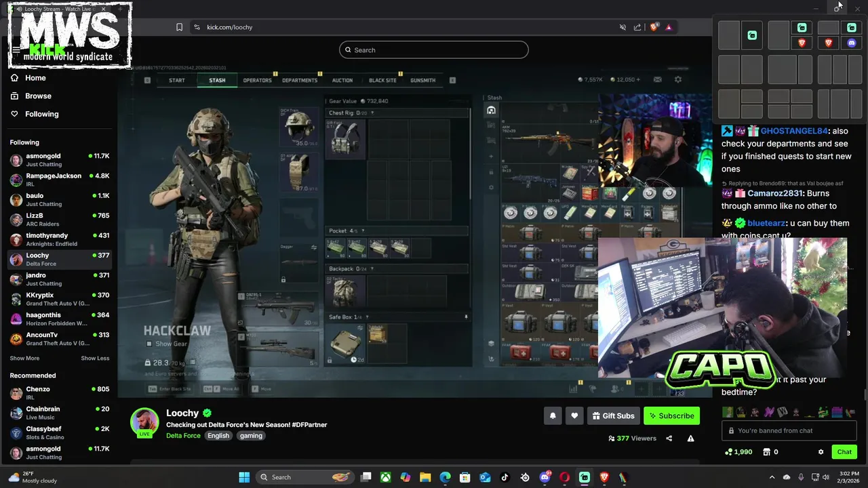868x488 pixels.
Task: Toggle stream notifications bell button
Action: tap(553, 415)
